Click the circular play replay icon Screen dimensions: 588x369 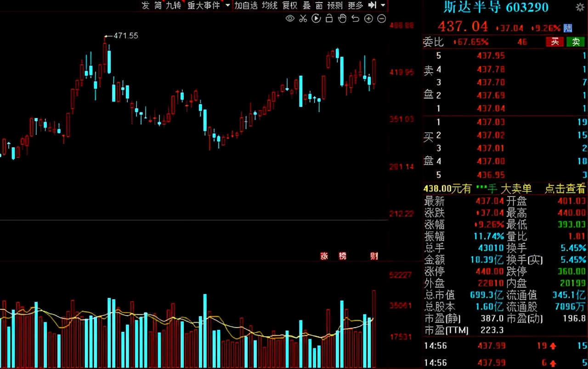coord(316,18)
